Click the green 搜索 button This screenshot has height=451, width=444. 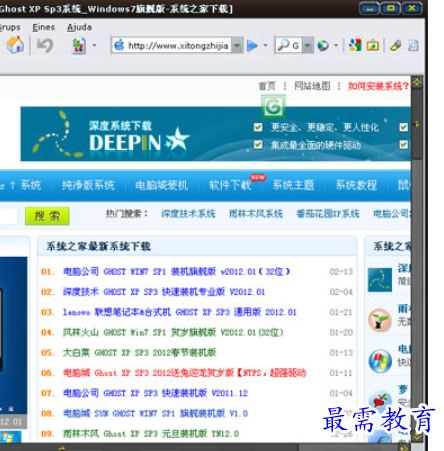tap(47, 216)
